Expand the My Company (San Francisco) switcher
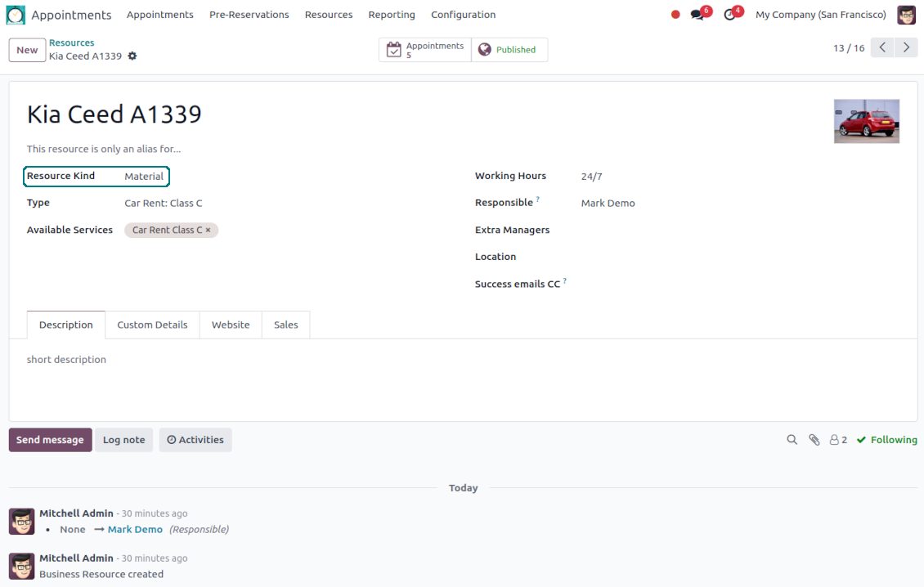924x587 pixels. coord(820,15)
